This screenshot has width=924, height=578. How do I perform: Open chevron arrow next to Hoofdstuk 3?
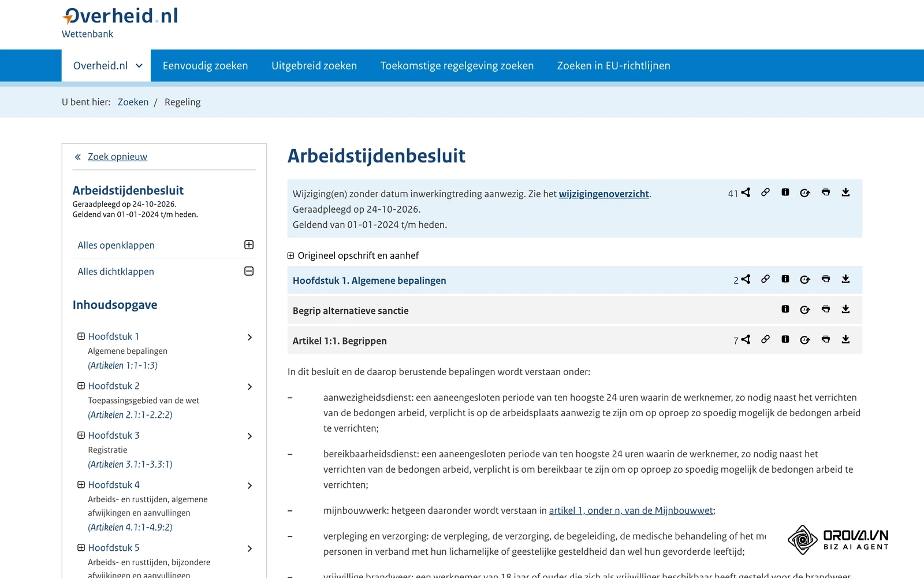click(249, 436)
